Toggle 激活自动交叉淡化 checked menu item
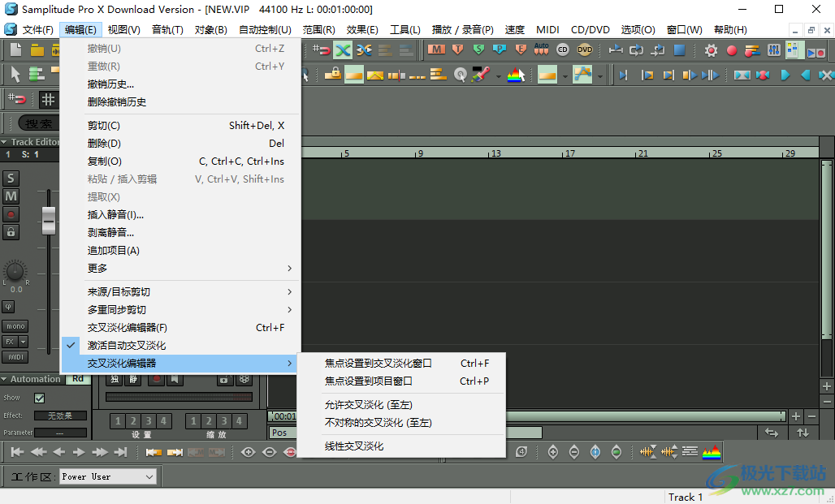Image resolution: width=835 pixels, height=504 pixels. click(x=181, y=346)
